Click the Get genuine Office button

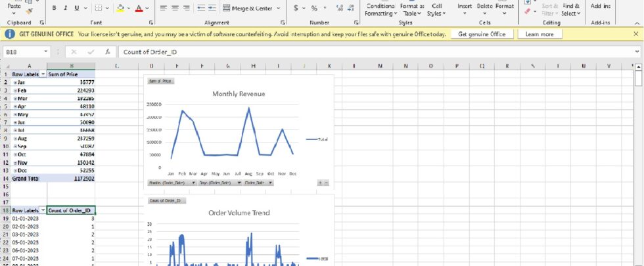click(x=482, y=34)
